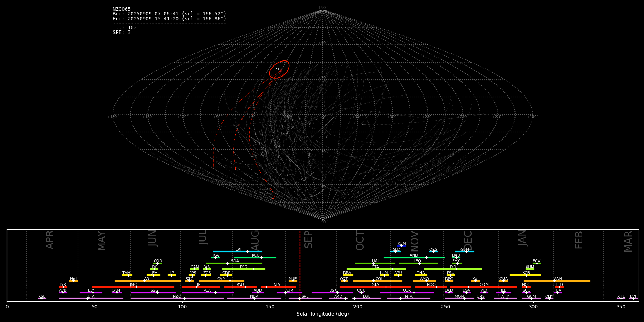Click the pink NZC shower bar

click(x=177, y=298)
